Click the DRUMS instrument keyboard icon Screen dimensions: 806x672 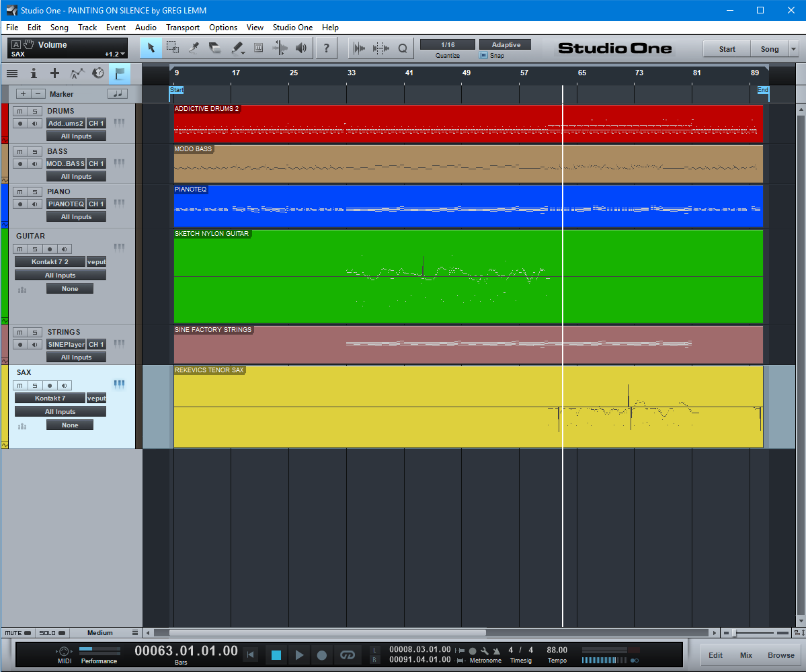point(119,122)
